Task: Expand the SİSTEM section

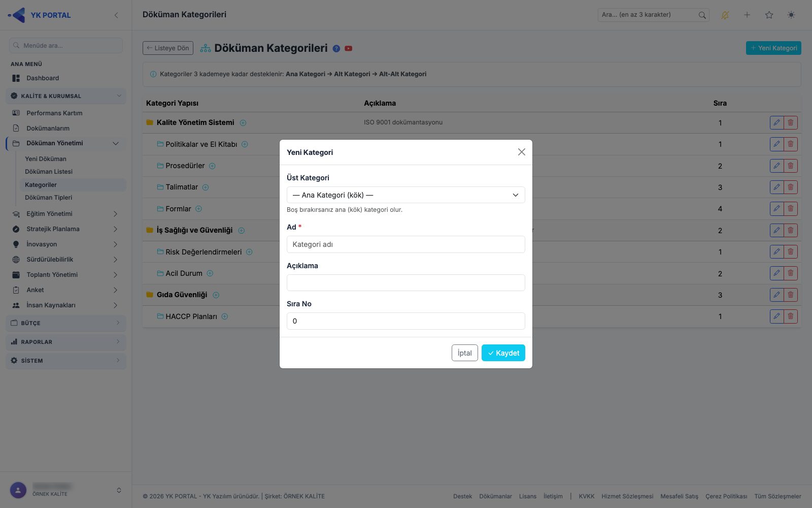Action: [66, 361]
